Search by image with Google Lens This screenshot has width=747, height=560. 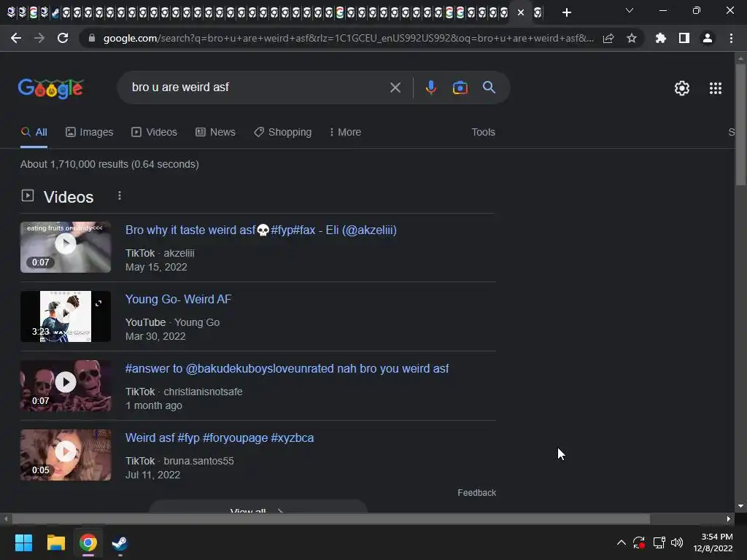pos(460,87)
